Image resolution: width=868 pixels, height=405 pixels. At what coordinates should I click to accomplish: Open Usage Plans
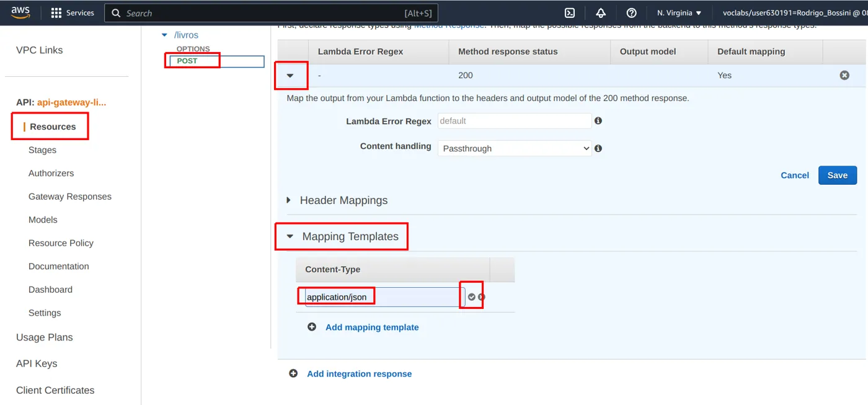(45, 337)
